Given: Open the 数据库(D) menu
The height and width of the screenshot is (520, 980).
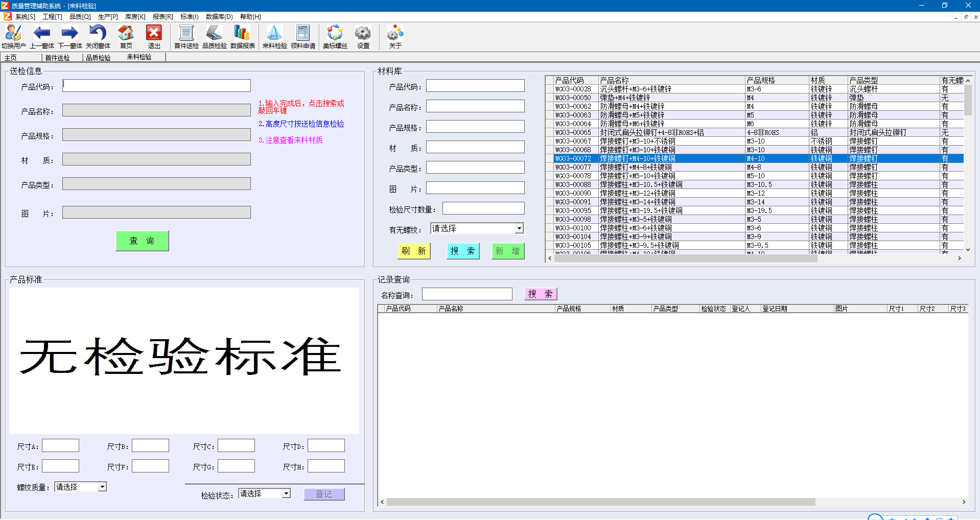Looking at the screenshot, I should coord(219,17).
